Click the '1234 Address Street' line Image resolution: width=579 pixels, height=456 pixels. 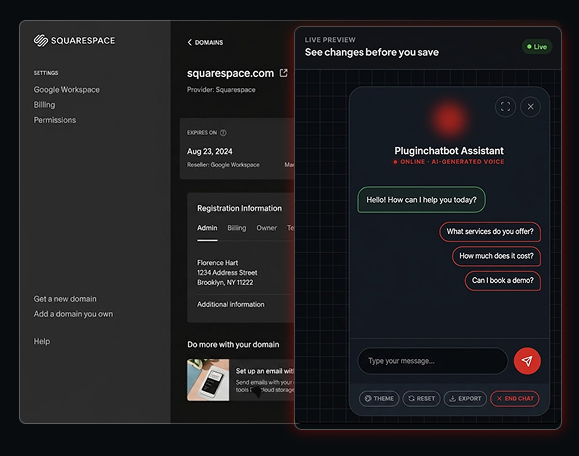click(227, 273)
